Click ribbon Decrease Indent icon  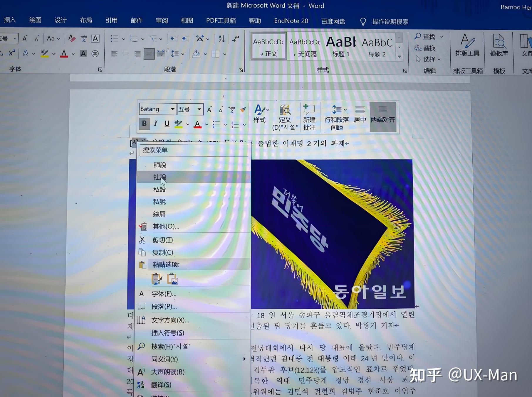pyautogui.click(x=174, y=38)
